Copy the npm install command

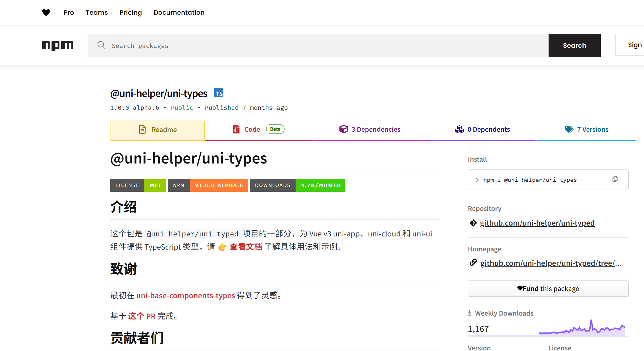[615, 179]
